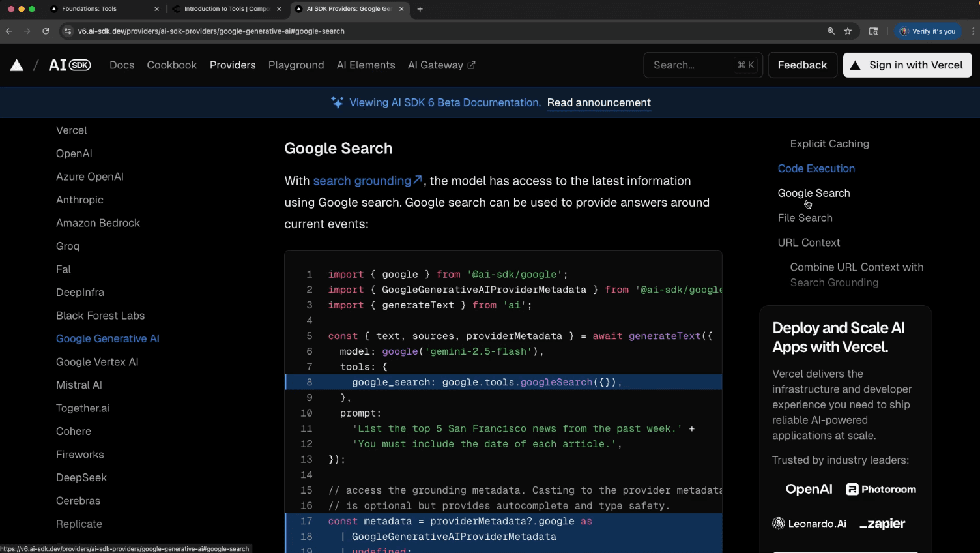Close the Foundations: Tools tab
Screen dimensions: 980x553
[156, 9]
